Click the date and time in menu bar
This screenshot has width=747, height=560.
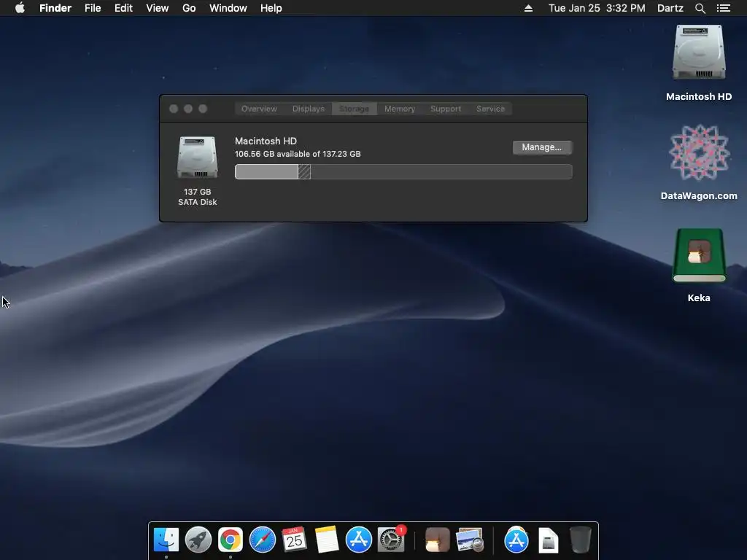coord(597,8)
